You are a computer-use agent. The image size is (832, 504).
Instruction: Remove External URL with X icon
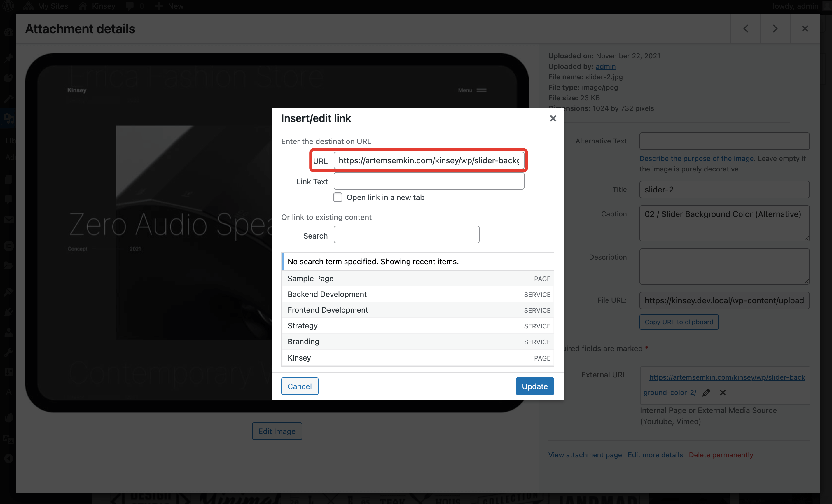click(723, 392)
